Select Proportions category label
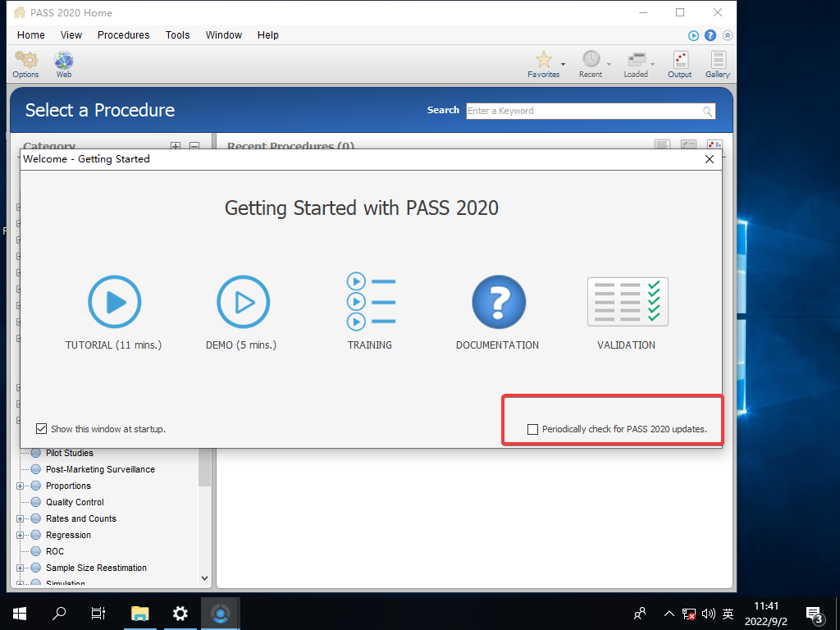 point(69,486)
